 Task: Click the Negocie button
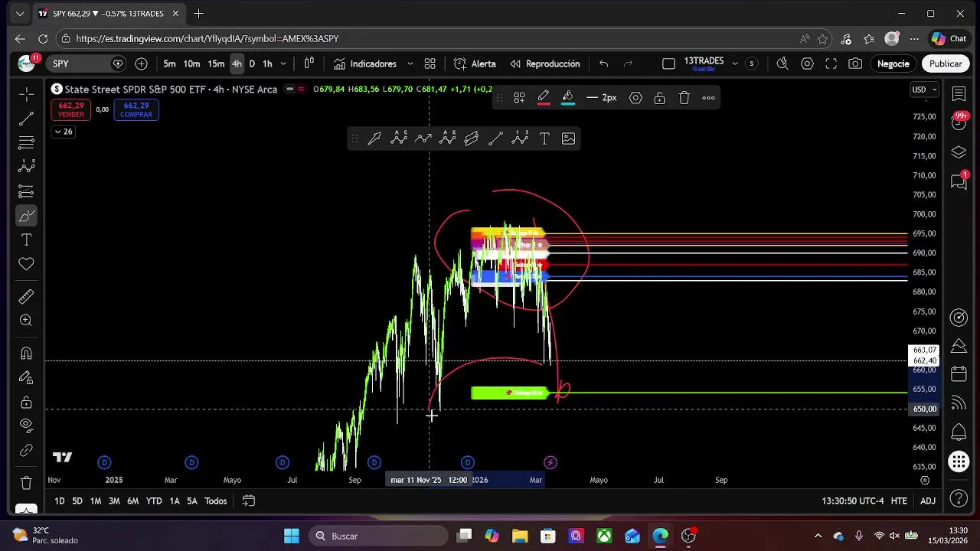[x=893, y=64]
